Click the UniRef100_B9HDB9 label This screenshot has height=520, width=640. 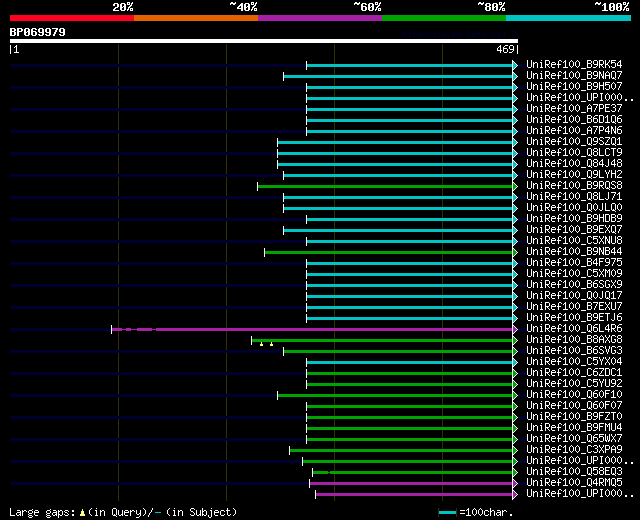point(574,219)
